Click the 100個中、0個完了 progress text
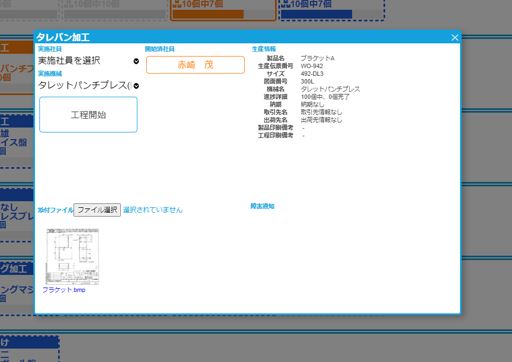 click(x=325, y=97)
